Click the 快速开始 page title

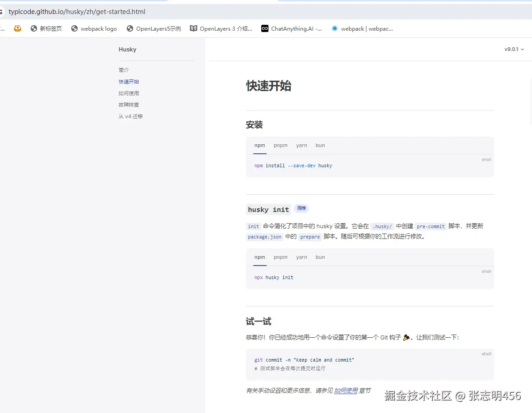pos(268,86)
